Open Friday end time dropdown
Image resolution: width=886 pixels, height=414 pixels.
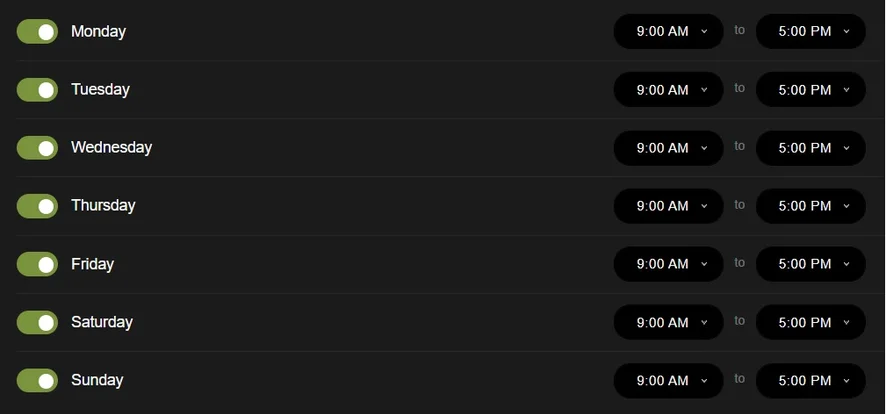click(810, 264)
